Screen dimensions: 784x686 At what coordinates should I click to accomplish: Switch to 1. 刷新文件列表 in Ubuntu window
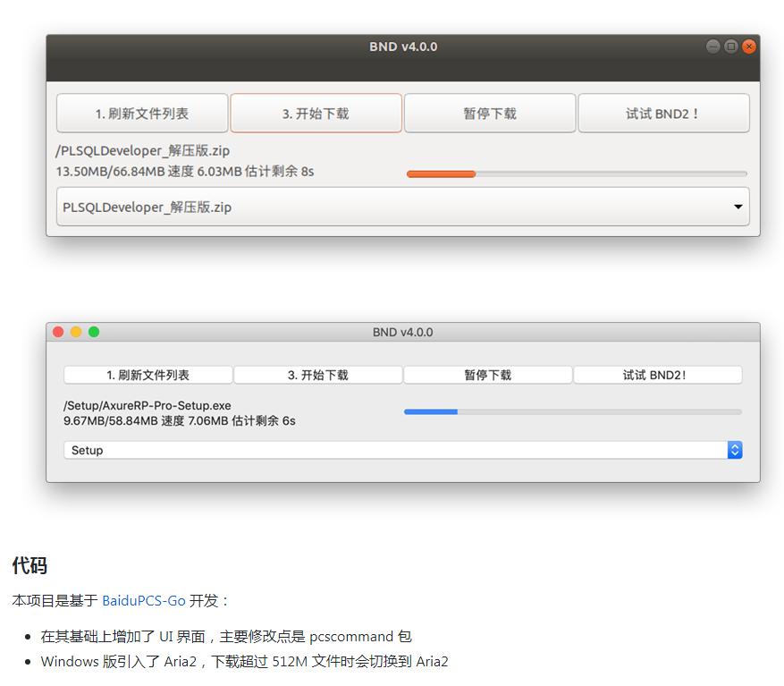pos(142,113)
